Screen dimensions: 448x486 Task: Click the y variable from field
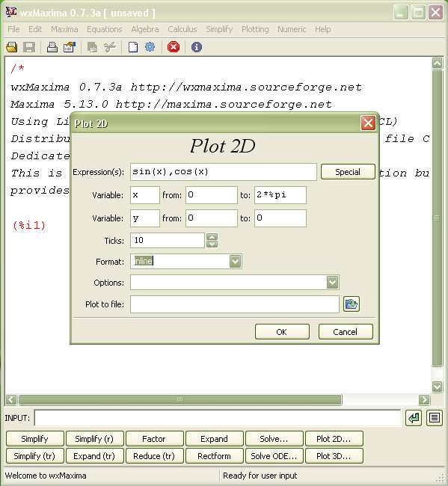[212, 218]
